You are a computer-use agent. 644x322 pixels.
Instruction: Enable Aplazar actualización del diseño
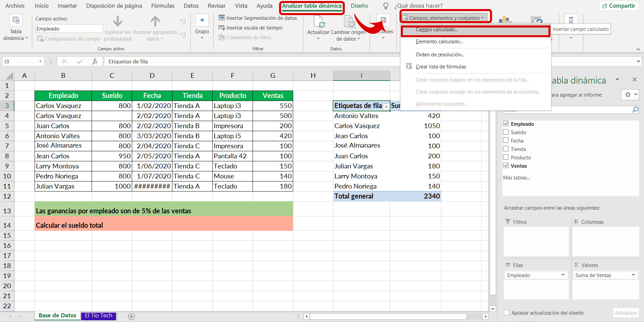click(x=506, y=313)
